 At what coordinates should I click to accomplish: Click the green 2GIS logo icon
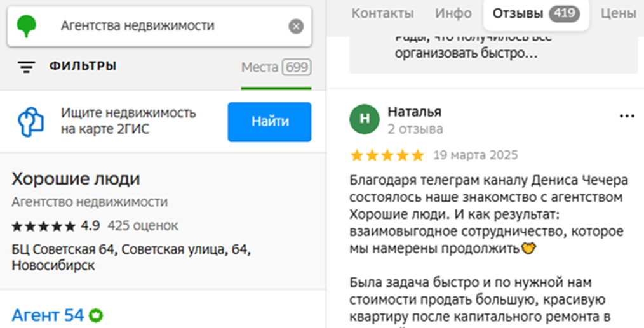(x=26, y=26)
